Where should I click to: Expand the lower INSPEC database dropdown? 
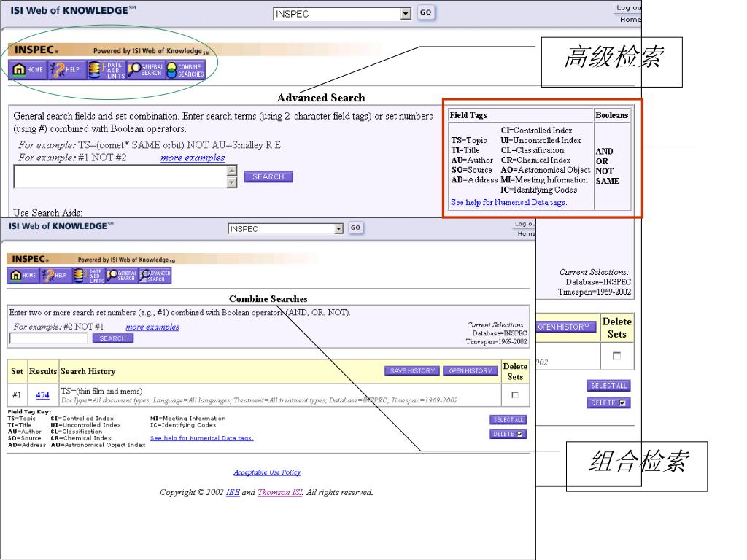(338, 228)
